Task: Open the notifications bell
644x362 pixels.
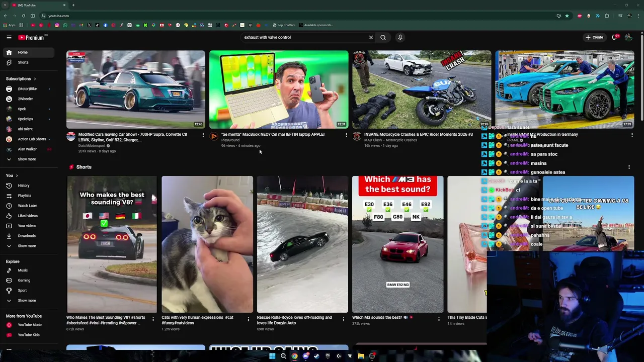Action: point(615,37)
